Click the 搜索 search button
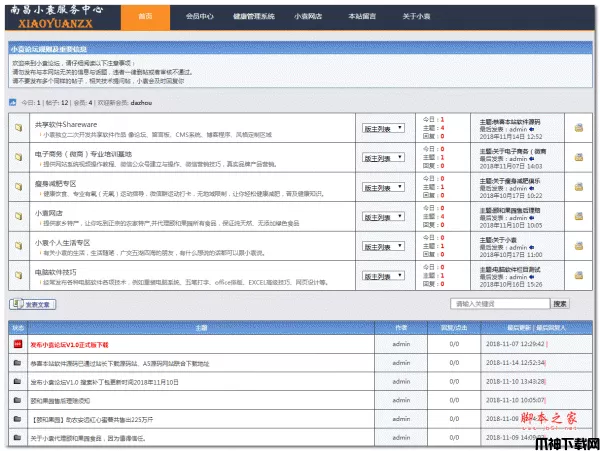Image resolution: width=600 pixels, height=451 pixels. coord(560,304)
